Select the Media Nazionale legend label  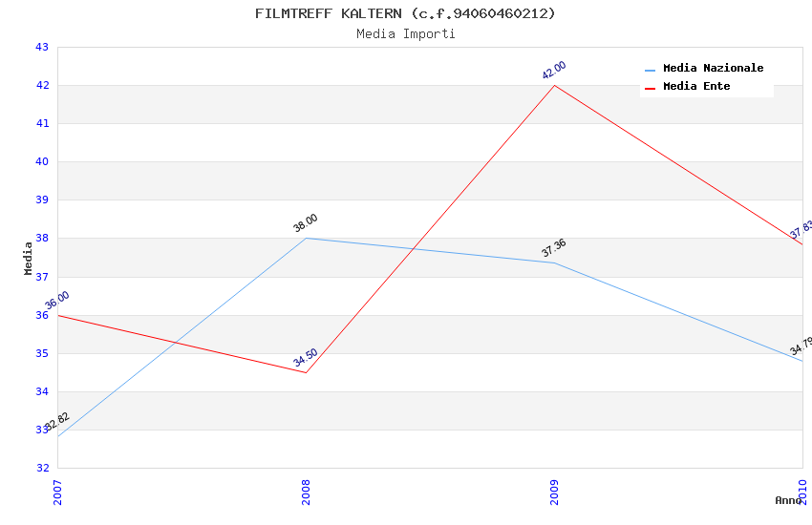[713, 69]
